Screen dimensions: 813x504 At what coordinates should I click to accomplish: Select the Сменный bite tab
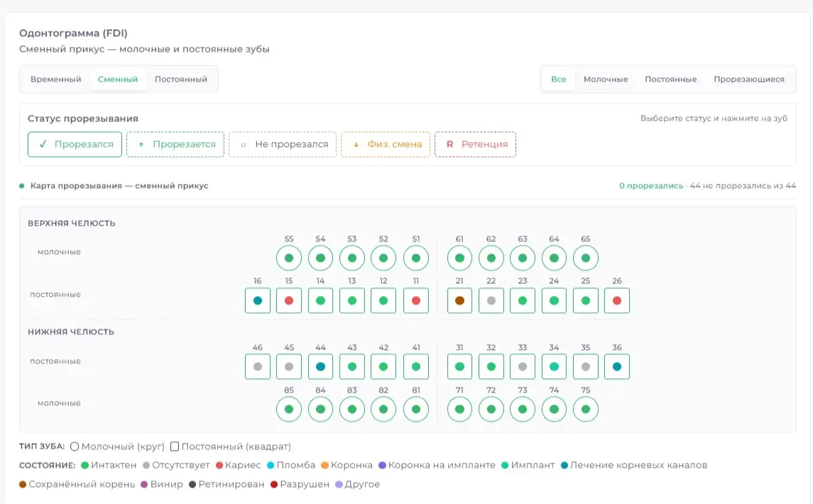118,80
